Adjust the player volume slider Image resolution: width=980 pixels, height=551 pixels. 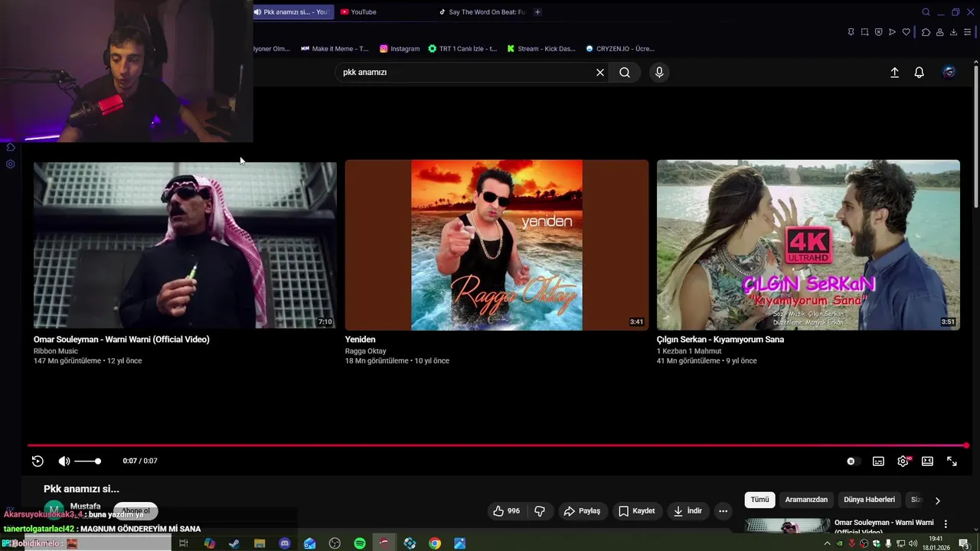(87, 461)
